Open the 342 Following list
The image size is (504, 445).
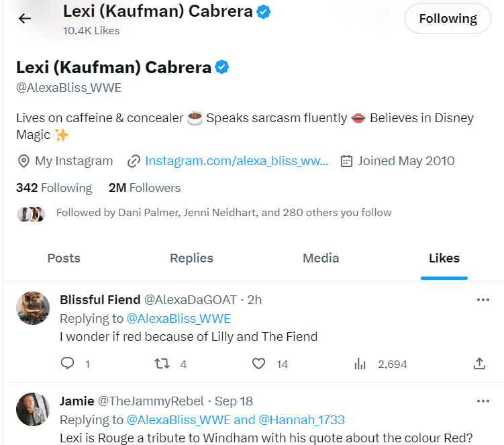[54, 188]
